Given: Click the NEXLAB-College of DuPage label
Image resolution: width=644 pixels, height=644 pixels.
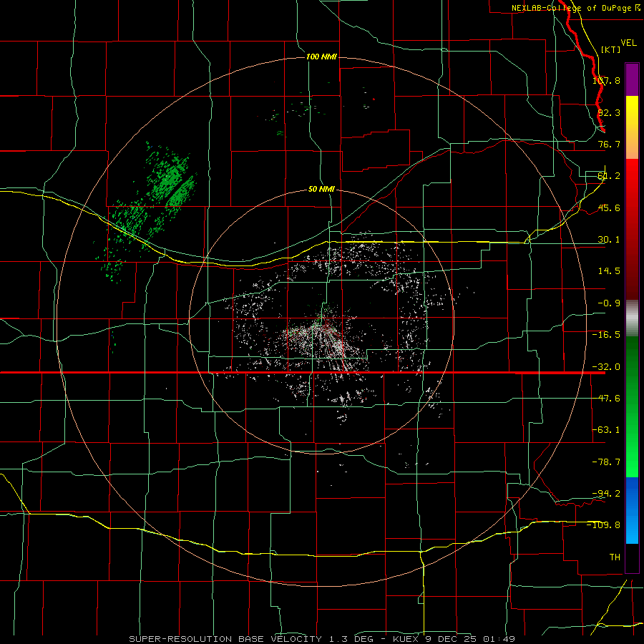Looking at the screenshot, I should pyautogui.click(x=571, y=8).
